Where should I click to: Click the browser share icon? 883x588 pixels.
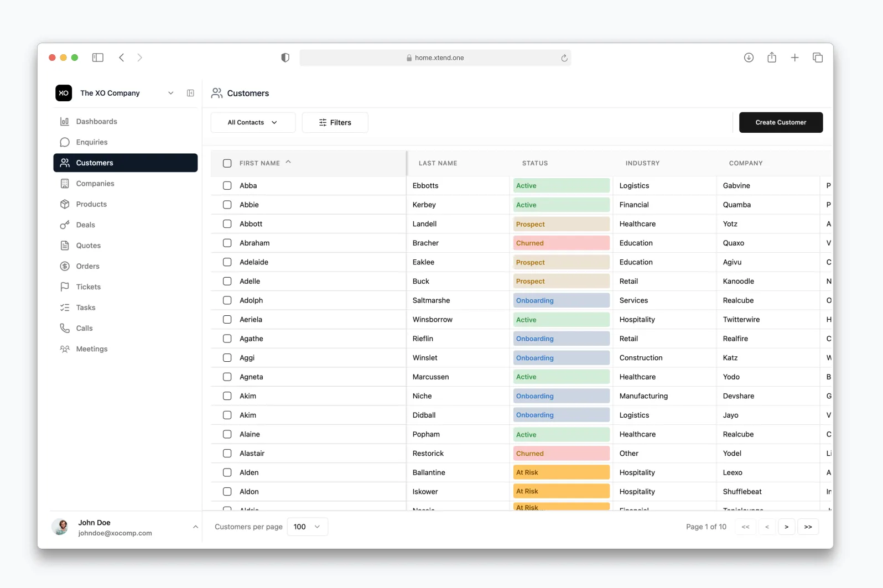pyautogui.click(x=772, y=58)
